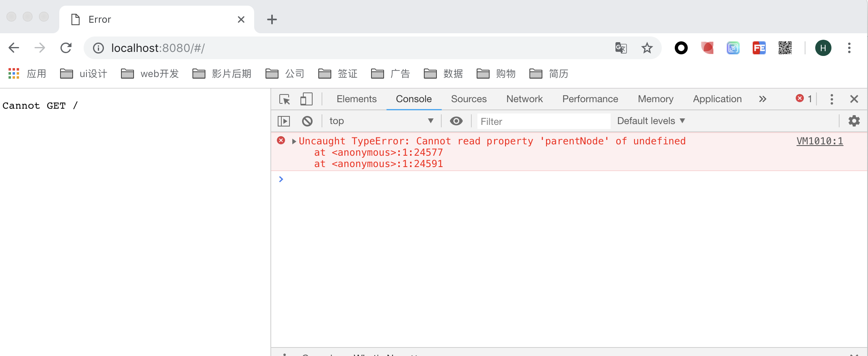Go forward with the forward arrow
Screen dimensions: 868x356
coord(40,48)
